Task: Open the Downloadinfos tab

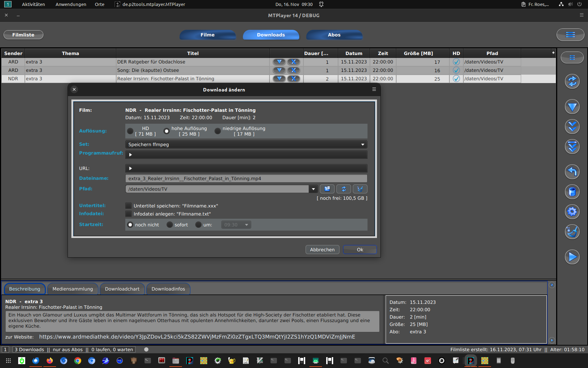Action: coord(168,289)
